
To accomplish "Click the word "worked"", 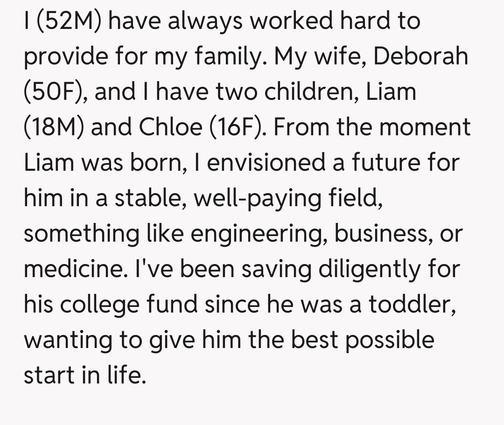I will [x=284, y=21].
